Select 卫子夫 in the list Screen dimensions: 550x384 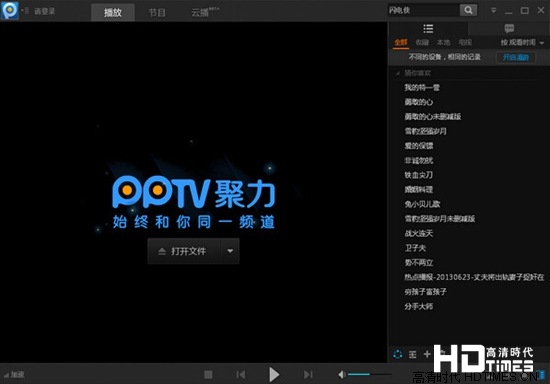[415, 248]
